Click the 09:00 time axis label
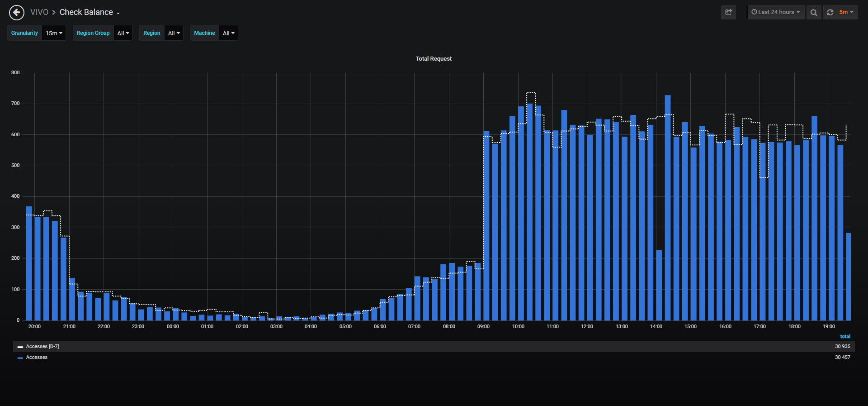Viewport: 868px width, 406px height. point(483,326)
